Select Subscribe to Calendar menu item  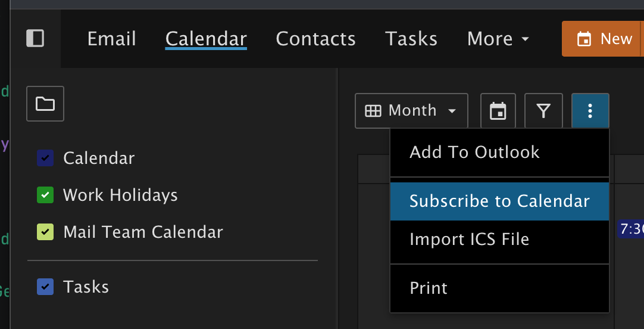coord(499,201)
